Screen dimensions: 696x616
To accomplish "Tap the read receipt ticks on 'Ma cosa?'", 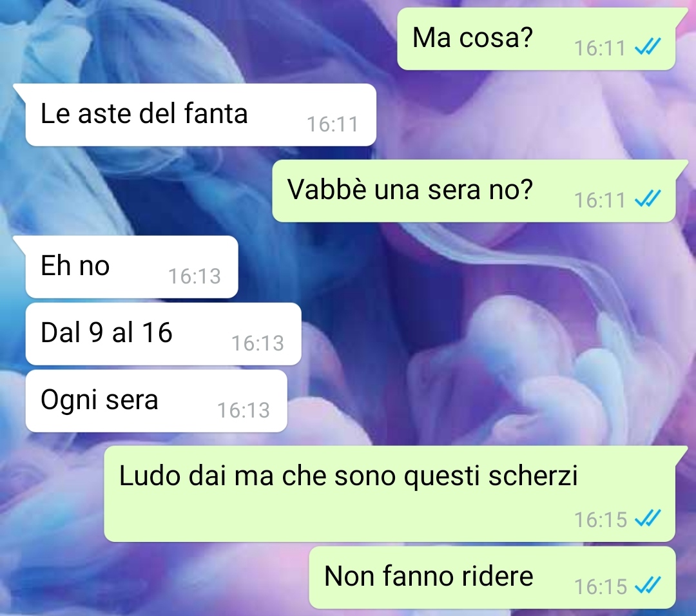I will pyautogui.click(x=648, y=47).
